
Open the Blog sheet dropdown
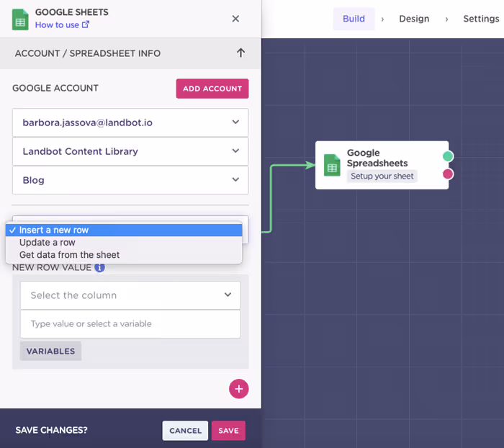[x=130, y=180]
